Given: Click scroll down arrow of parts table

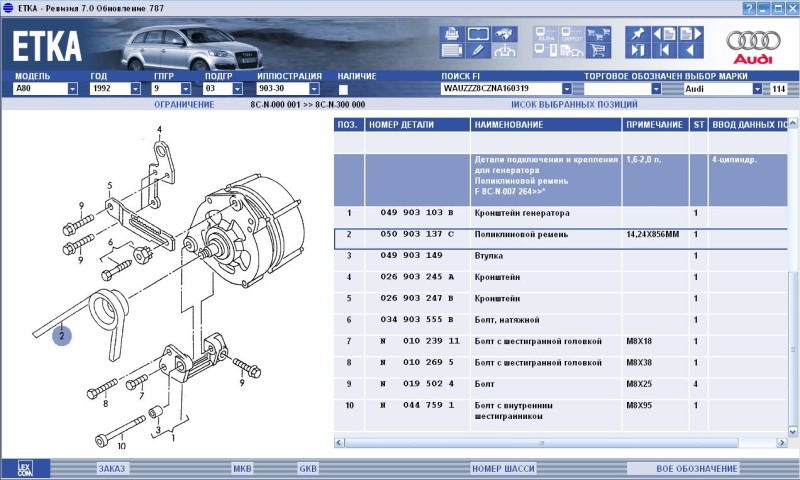Looking at the screenshot, I should pos(793,432).
